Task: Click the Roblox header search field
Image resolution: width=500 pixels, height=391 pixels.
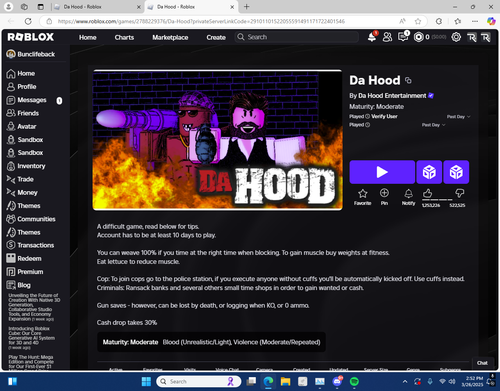Action: (297, 37)
